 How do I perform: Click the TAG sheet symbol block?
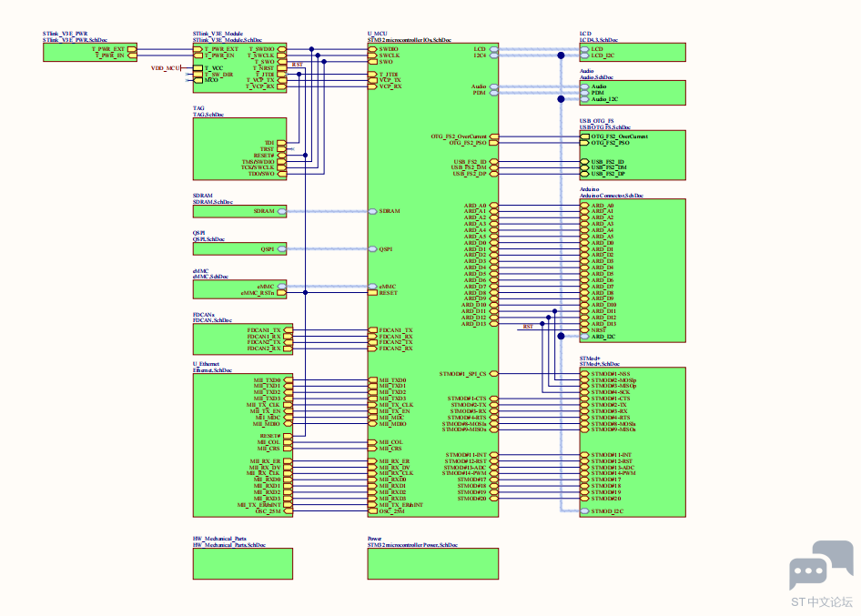(239, 149)
